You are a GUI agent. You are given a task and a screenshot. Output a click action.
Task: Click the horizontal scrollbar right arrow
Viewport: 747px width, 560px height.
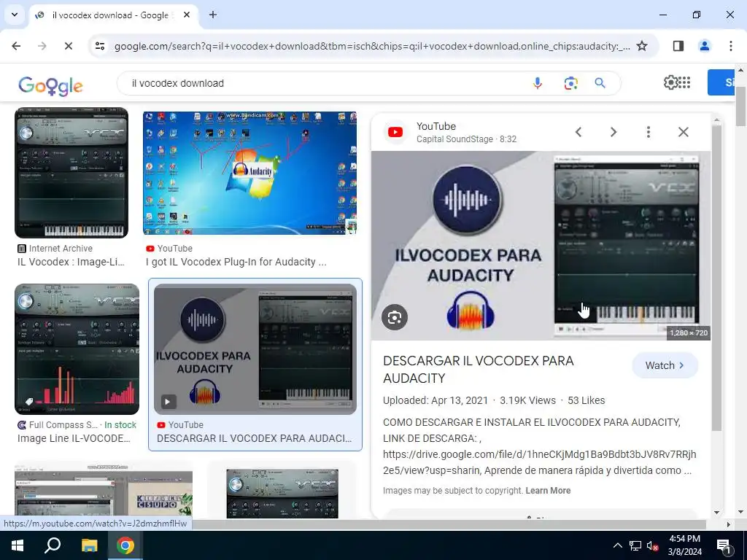click(x=728, y=524)
